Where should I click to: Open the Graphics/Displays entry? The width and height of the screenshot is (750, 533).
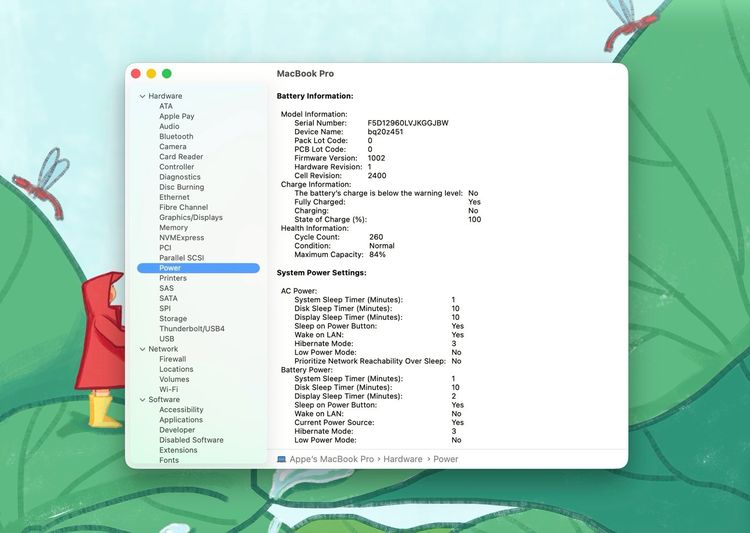190,218
